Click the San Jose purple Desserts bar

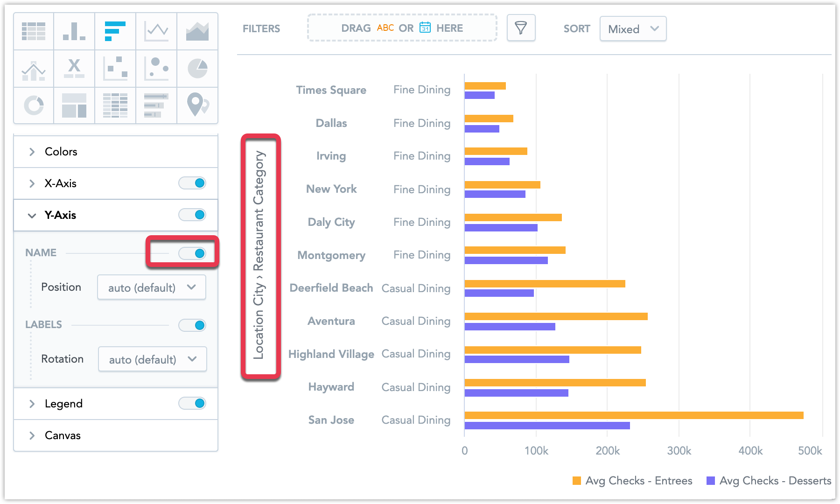click(x=547, y=425)
